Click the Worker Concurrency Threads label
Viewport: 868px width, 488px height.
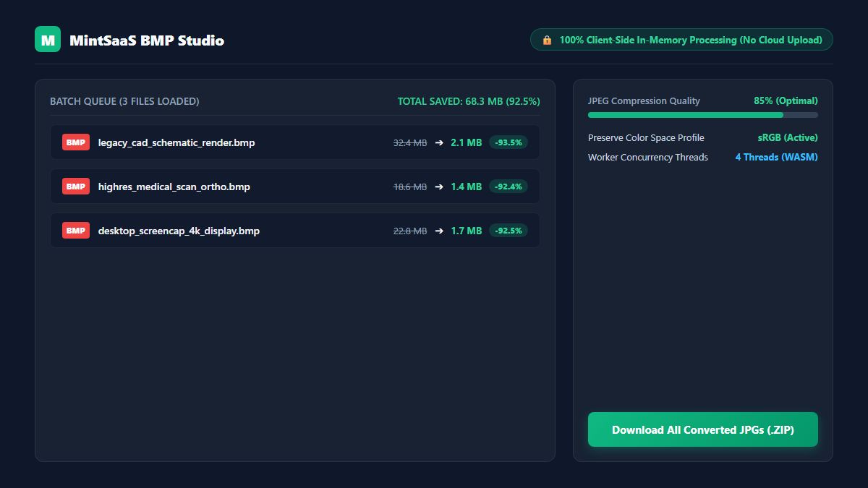pos(648,157)
